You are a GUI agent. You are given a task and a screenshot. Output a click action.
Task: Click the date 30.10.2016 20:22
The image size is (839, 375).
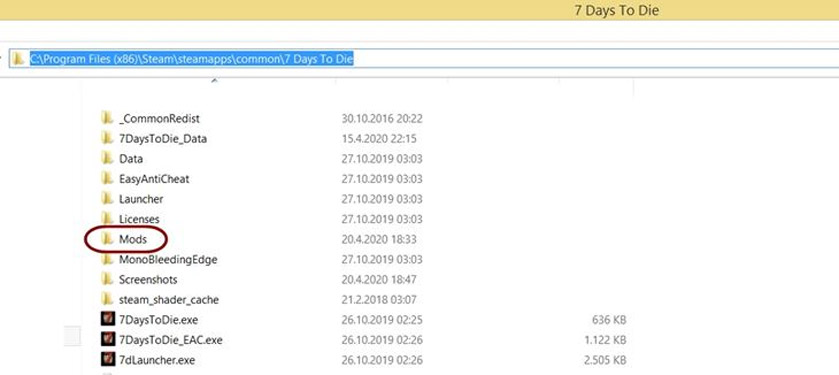[382, 118]
